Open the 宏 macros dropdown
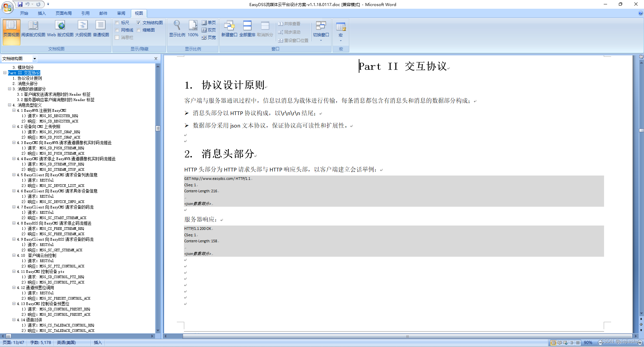Image resolution: width=644 pixels, height=347 pixels. coord(341,32)
